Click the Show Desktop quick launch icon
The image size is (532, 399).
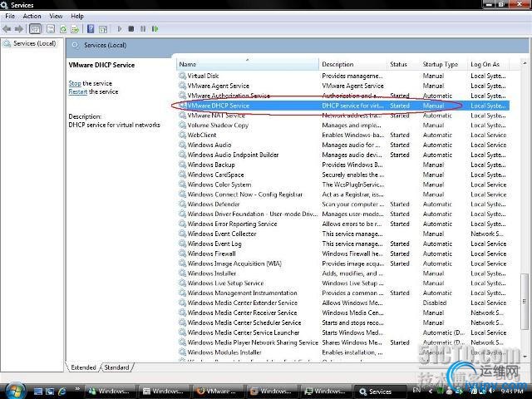[38, 392]
